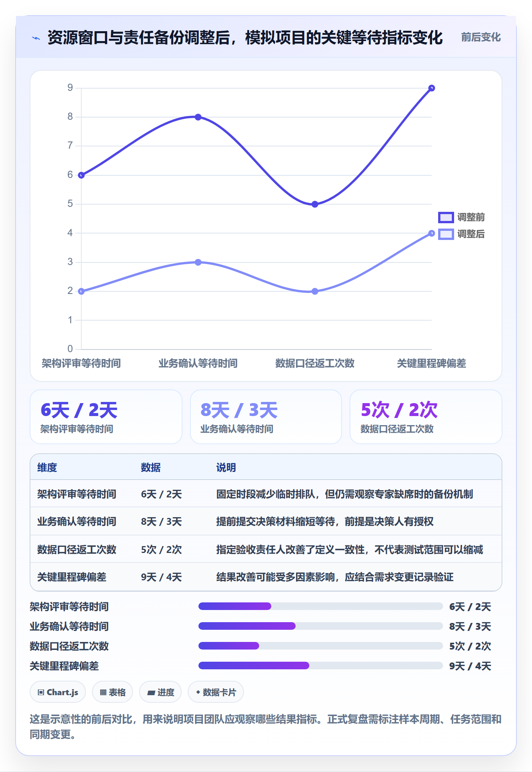The height and width of the screenshot is (772, 532).
Task: Select the 架构评审等待时间 table row cell
Action: [77, 494]
